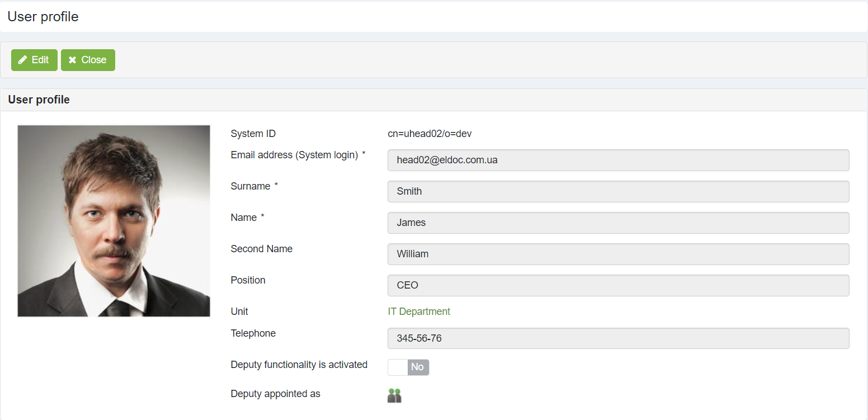Click the 'User profile' page title
Screen dimensions: 868x420
[x=43, y=17]
